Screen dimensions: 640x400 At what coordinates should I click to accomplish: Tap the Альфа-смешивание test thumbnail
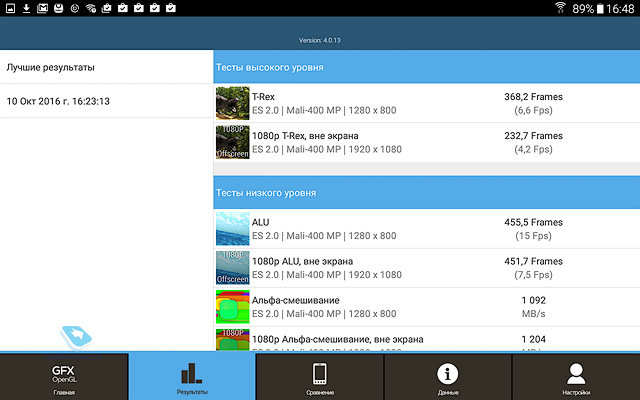click(x=232, y=307)
